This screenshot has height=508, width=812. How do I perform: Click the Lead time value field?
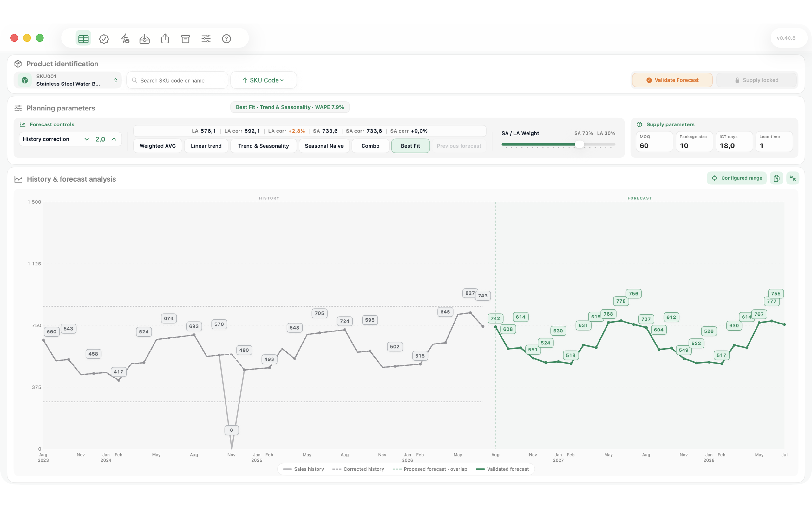[x=774, y=142]
